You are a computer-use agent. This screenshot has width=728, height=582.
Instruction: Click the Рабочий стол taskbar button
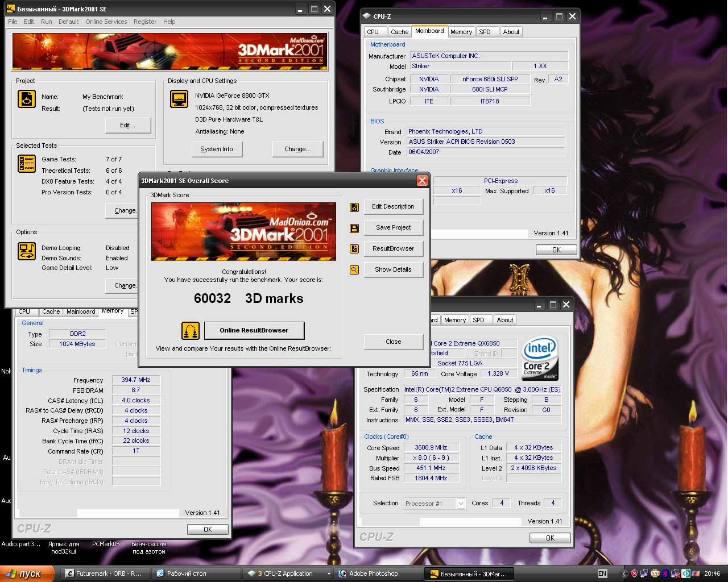click(196, 573)
